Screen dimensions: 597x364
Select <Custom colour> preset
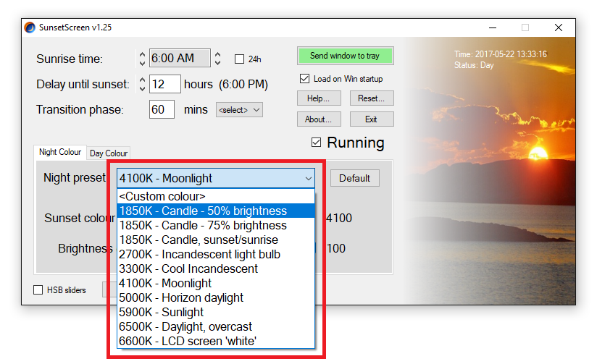pyautogui.click(x=216, y=196)
